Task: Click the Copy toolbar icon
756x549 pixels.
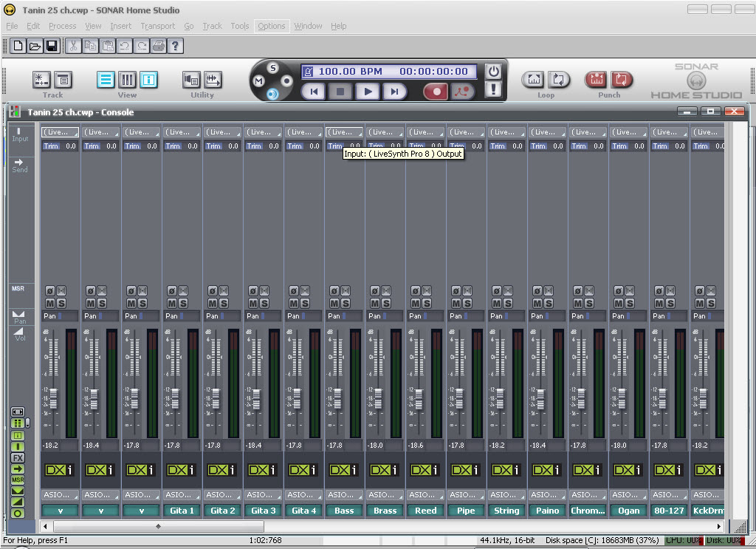Action: point(90,46)
